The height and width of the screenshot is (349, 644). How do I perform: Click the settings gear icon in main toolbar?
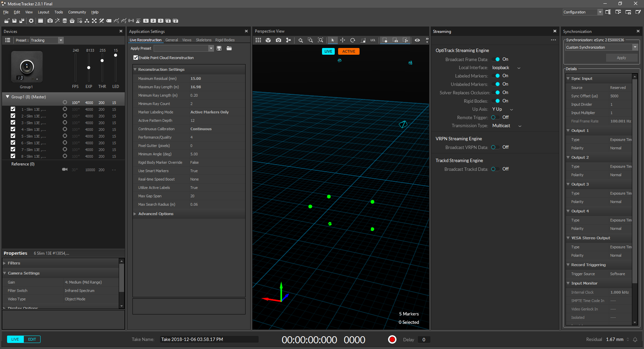(31, 21)
